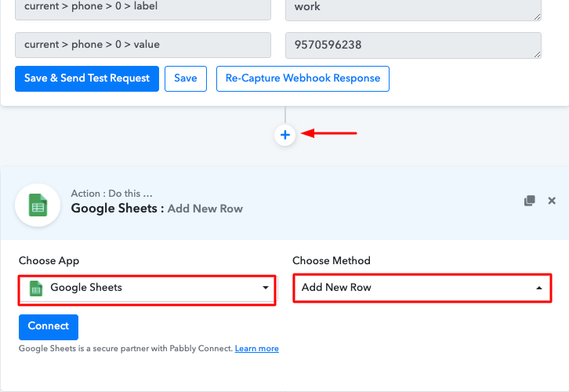Click Save & Send Test Request

pos(87,78)
